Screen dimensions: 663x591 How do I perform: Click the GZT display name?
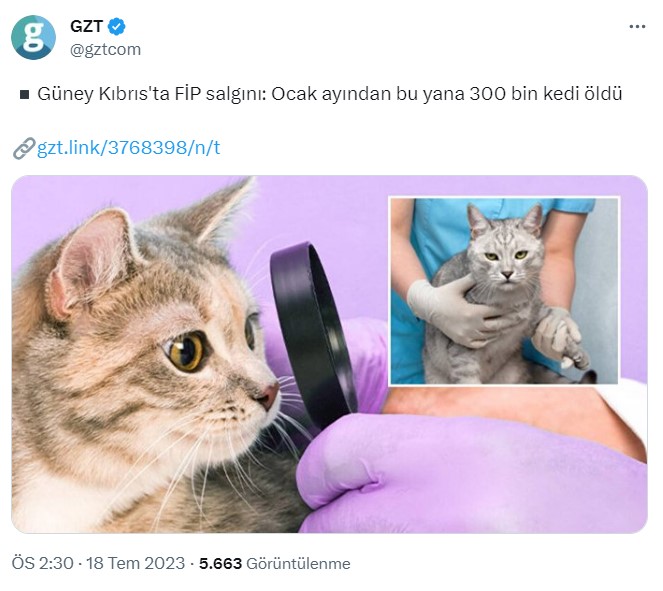point(86,27)
